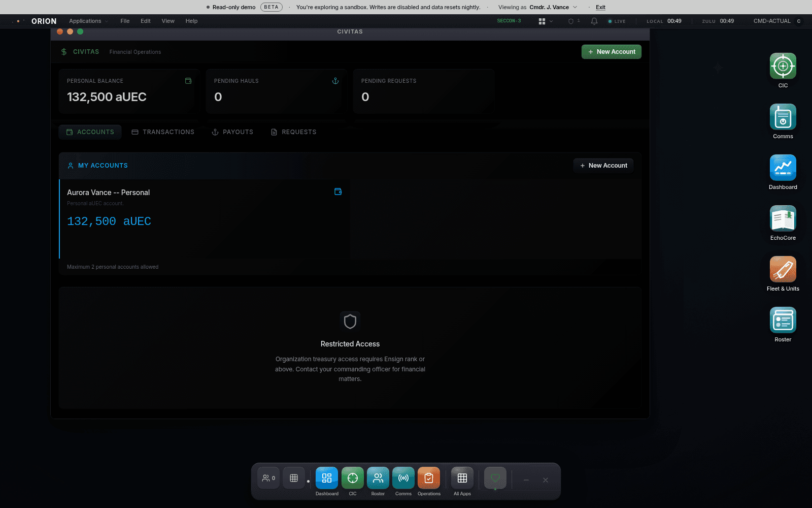
Task: Open CIC from the bottom dock
Action: pyautogui.click(x=353, y=478)
